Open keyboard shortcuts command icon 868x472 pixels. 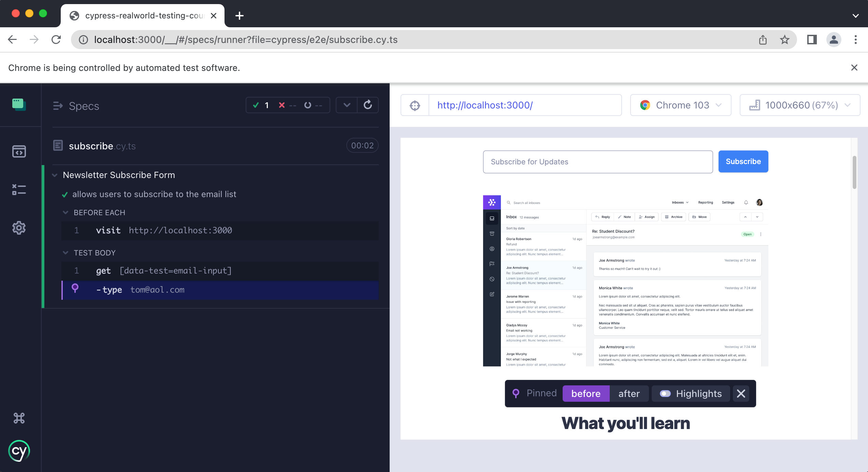pyautogui.click(x=19, y=418)
